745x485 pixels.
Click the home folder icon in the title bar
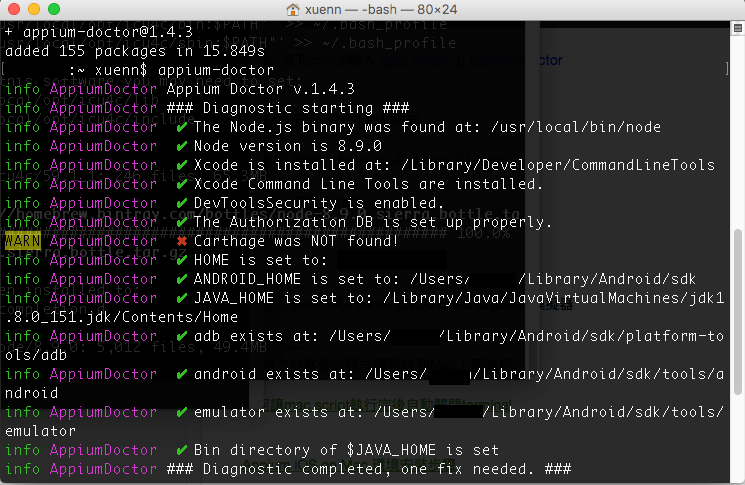pyautogui.click(x=293, y=10)
